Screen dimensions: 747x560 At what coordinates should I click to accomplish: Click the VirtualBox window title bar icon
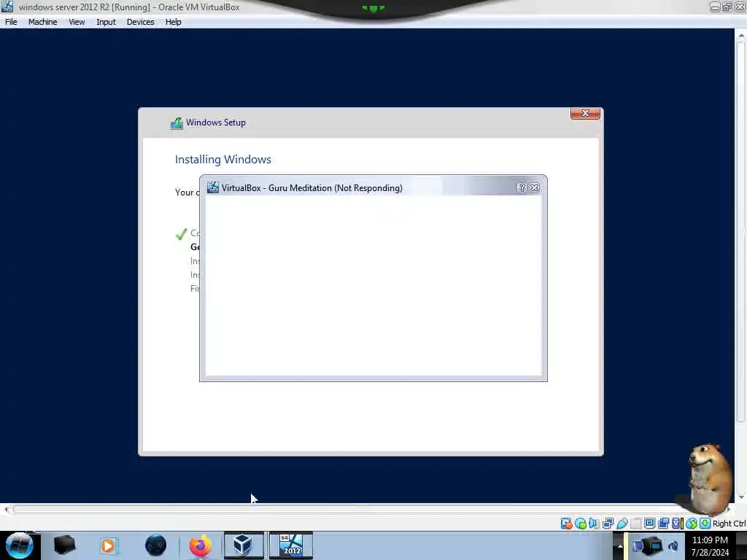(x=7, y=7)
